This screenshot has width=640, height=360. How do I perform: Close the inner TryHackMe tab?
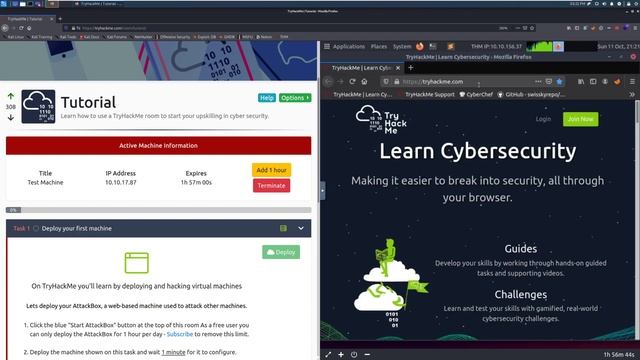[x=398, y=68]
